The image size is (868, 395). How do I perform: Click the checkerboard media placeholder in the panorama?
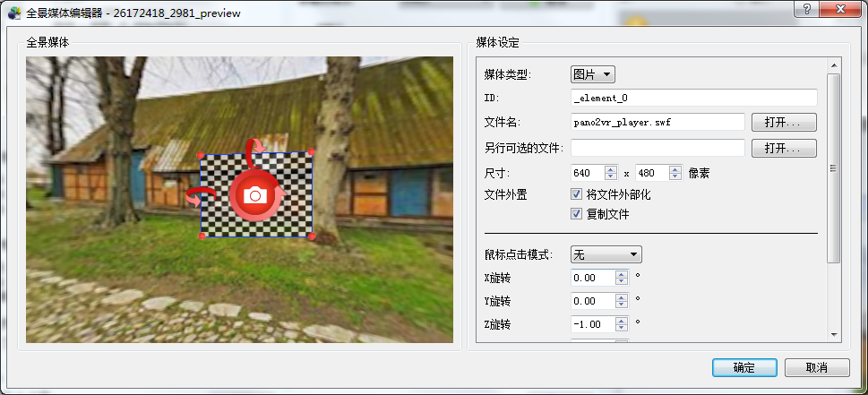click(x=256, y=194)
